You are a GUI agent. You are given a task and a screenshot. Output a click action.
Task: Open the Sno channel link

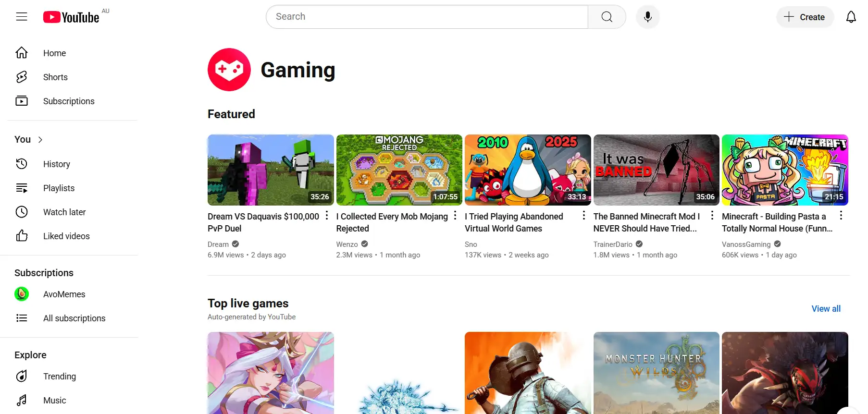pos(471,244)
